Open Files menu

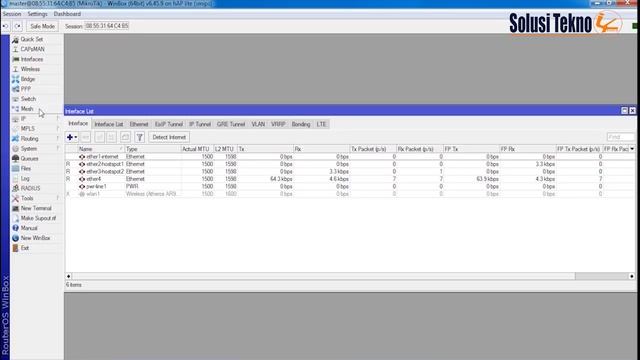26,168
